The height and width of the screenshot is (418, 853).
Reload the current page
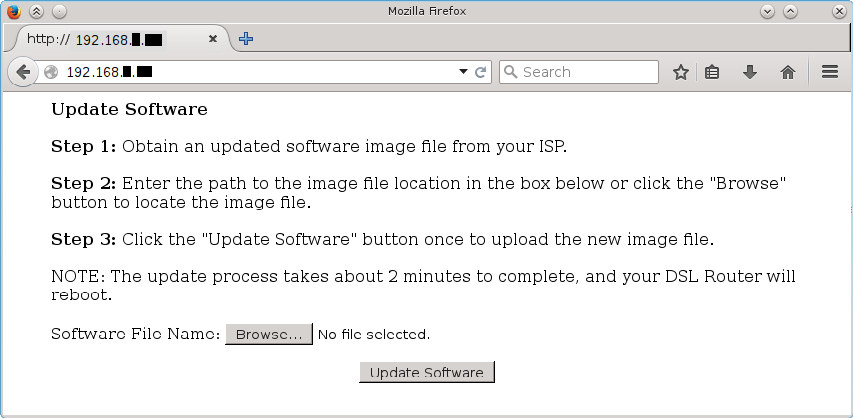click(481, 72)
